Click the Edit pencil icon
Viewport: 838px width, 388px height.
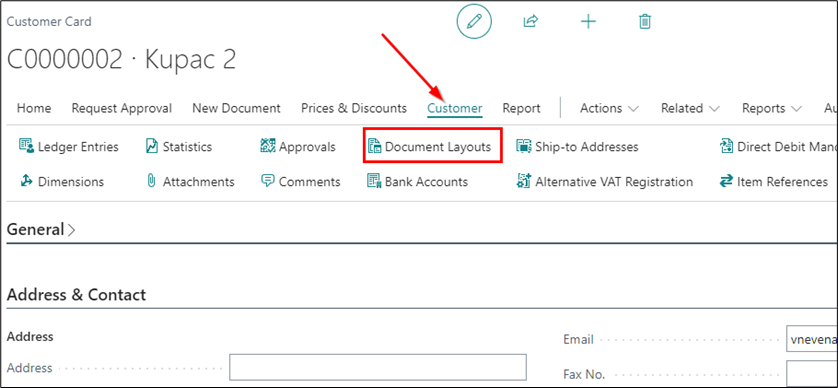tap(474, 22)
